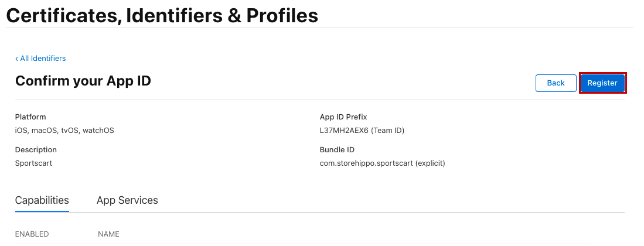Click the Platform field label

[30, 117]
